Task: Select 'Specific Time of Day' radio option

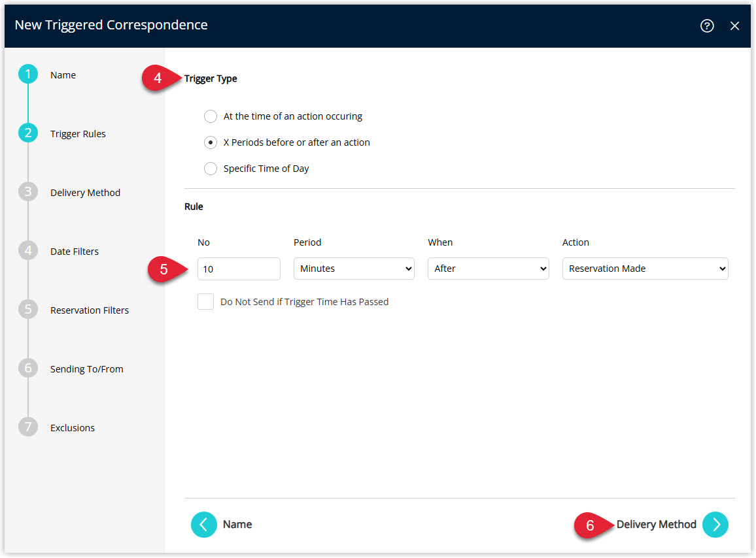Action: [x=210, y=168]
